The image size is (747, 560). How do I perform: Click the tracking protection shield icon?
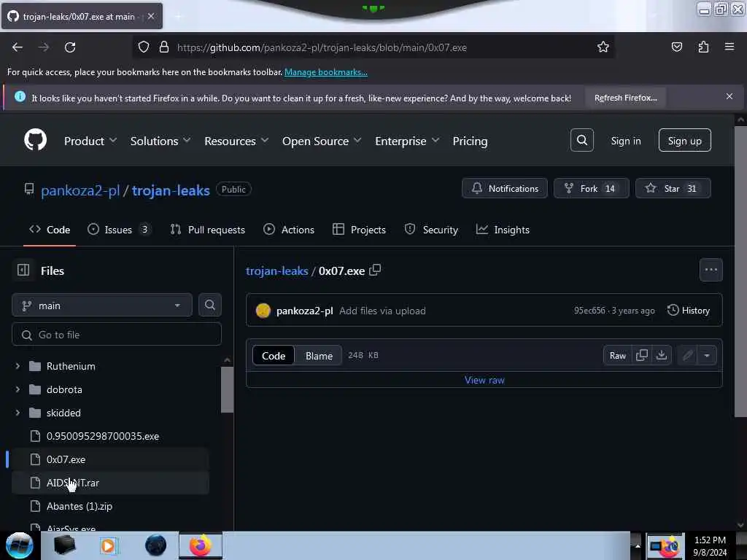click(x=144, y=47)
